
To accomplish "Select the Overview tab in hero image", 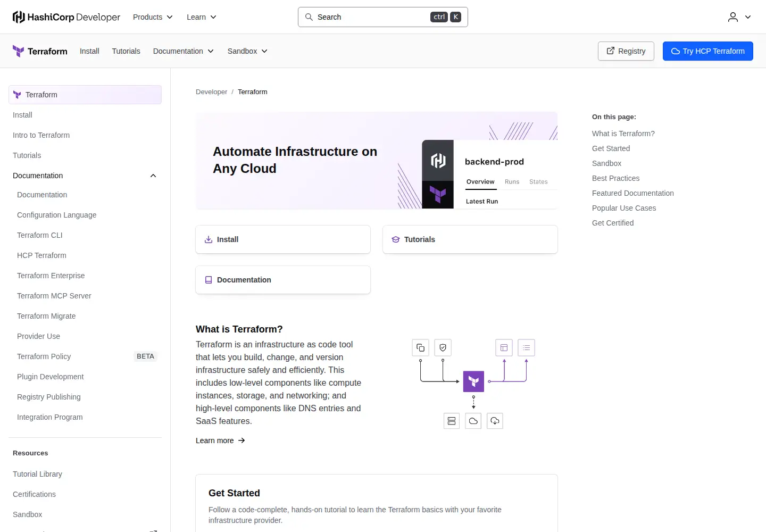I will [480, 182].
